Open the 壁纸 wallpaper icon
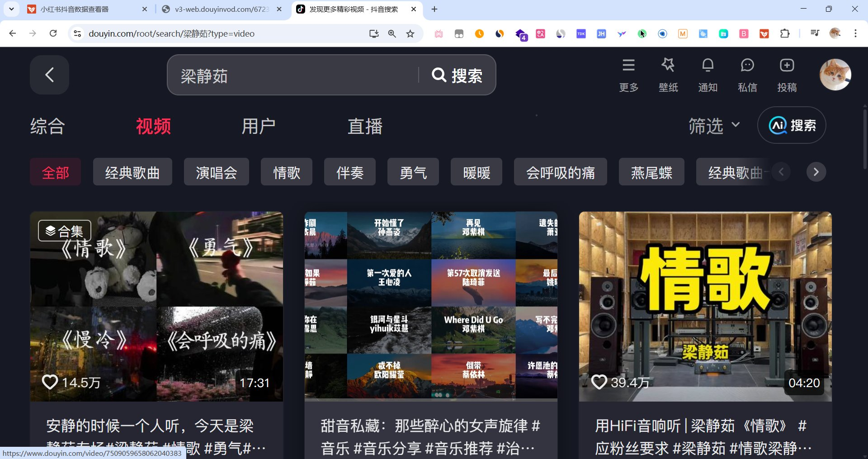This screenshot has width=868, height=459. click(668, 75)
